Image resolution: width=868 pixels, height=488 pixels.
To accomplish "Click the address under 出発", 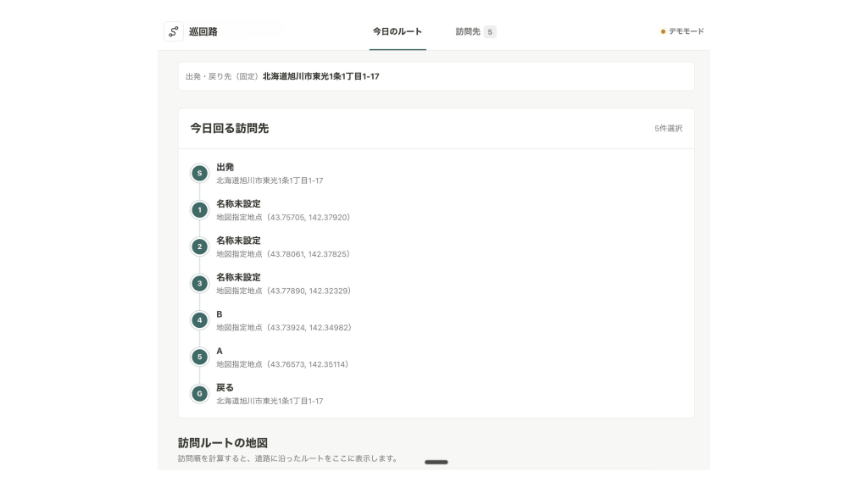I will coord(270,180).
